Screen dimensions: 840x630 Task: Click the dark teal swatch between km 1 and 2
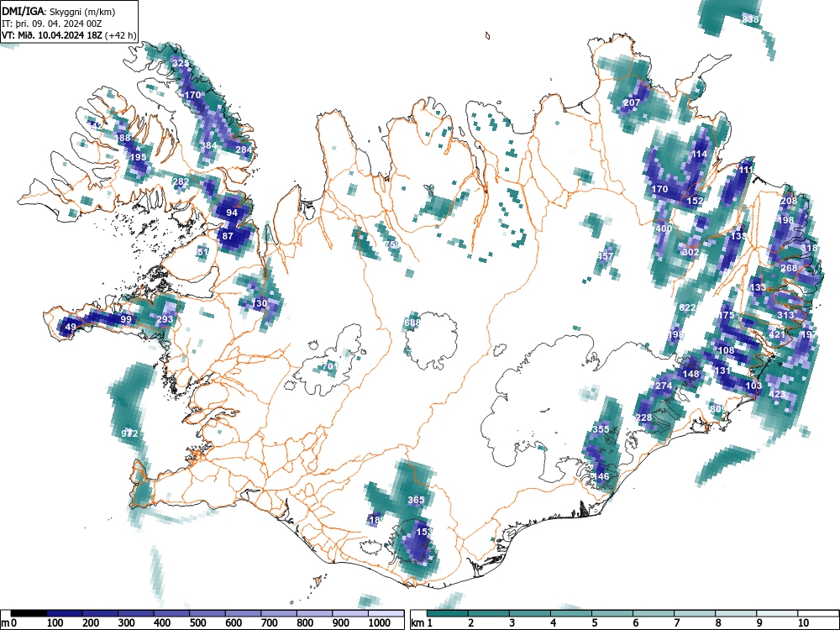[x=448, y=613]
